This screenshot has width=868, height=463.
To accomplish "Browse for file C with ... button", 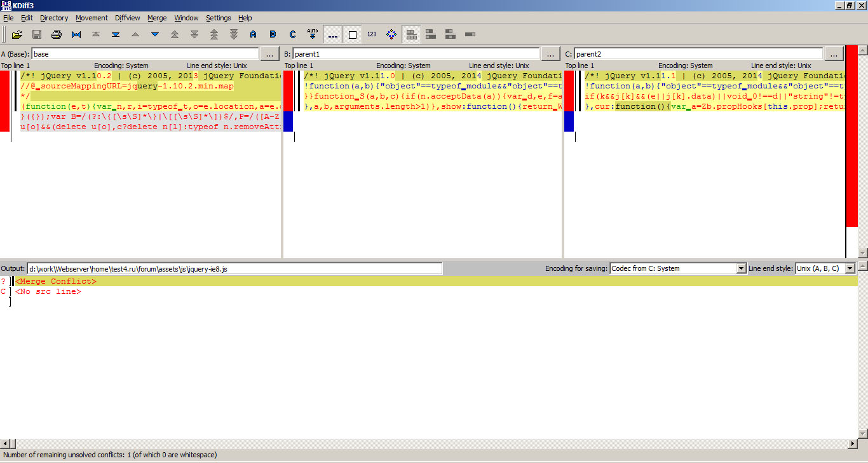I will pos(834,54).
